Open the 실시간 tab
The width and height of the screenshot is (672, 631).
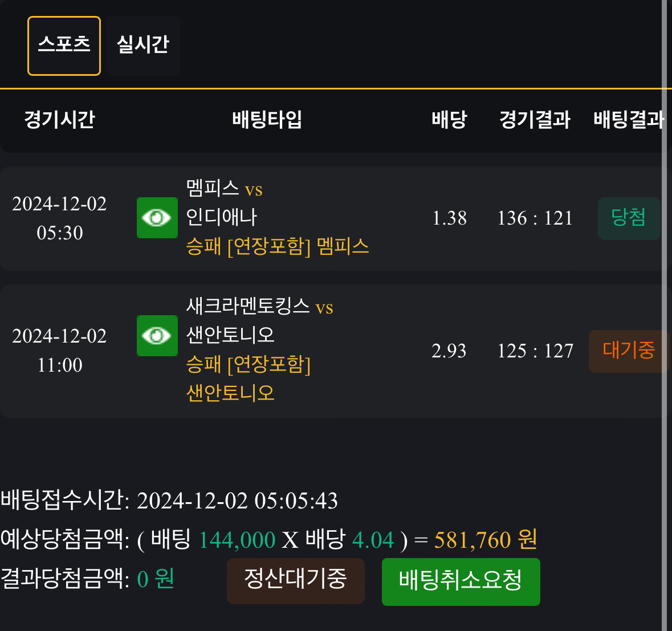pos(142,46)
